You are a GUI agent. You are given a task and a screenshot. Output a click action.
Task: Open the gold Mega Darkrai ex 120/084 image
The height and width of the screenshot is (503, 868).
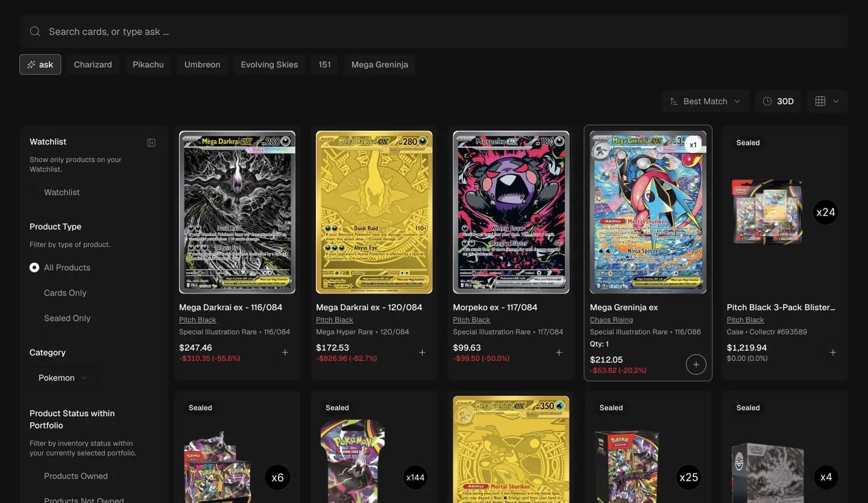tap(374, 212)
